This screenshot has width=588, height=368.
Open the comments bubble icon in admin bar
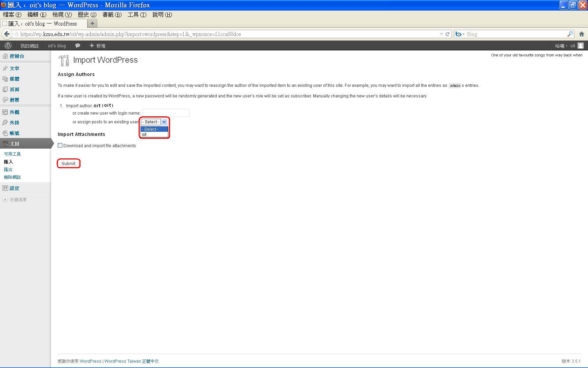(78, 46)
